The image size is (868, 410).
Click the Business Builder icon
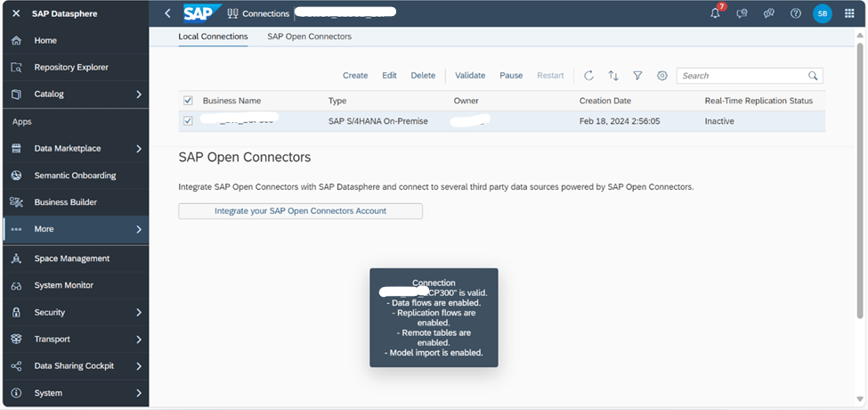[x=17, y=202]
